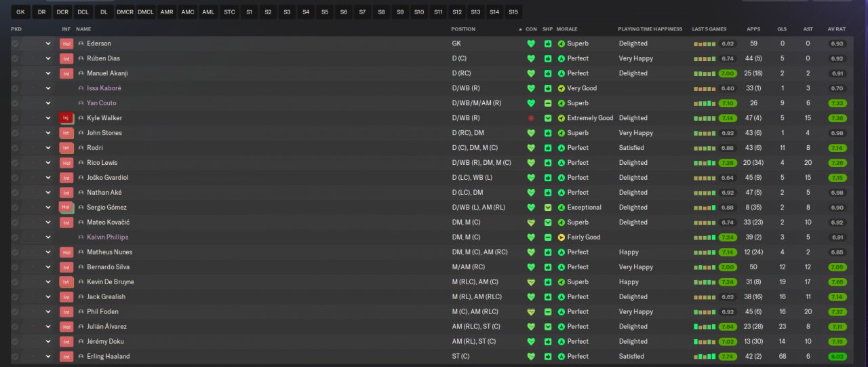Screen dimensions: 868x367
Task: Open Kevin De Bruyne's player profile
Action: pyautogui.click(x=111, y=282)
